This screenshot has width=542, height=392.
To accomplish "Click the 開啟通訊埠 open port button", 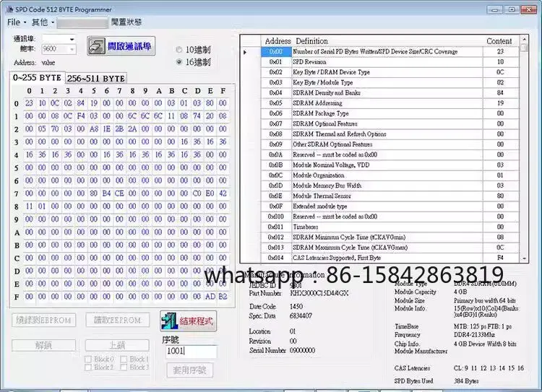I will click(121, 46).
